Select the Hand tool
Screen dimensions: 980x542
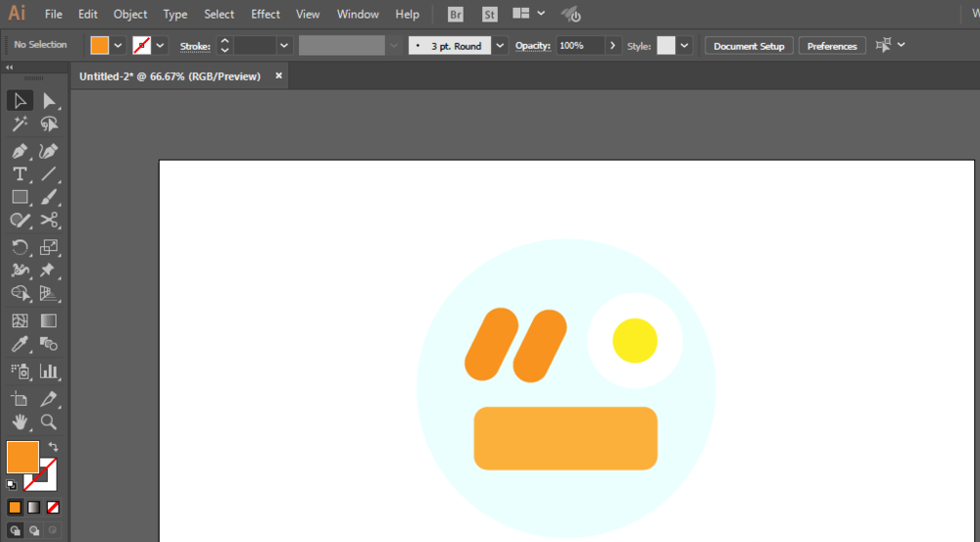(x=20, y=422)
